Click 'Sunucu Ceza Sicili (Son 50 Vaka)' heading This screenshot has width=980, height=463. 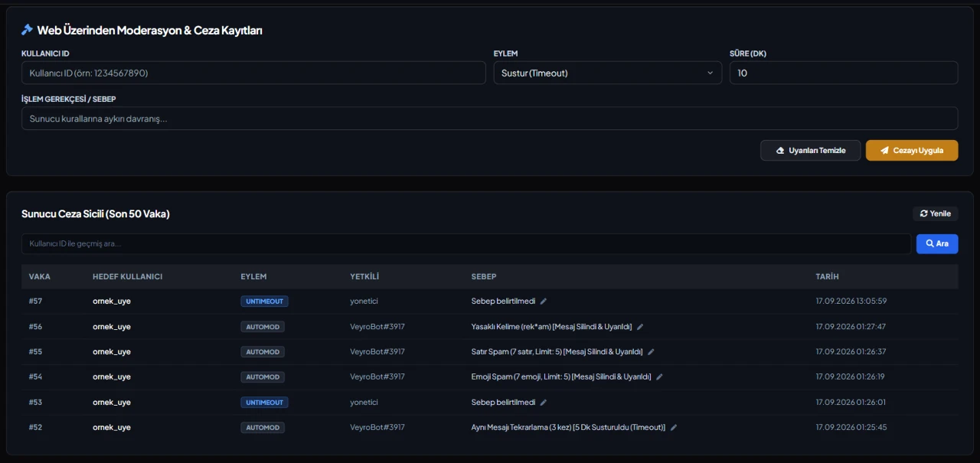click(96, 214)
